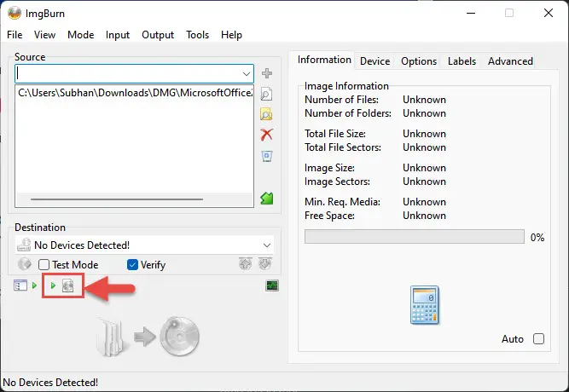Switch to the Options tab
This screenshot has height=392, width=569.
pos(419,61)
